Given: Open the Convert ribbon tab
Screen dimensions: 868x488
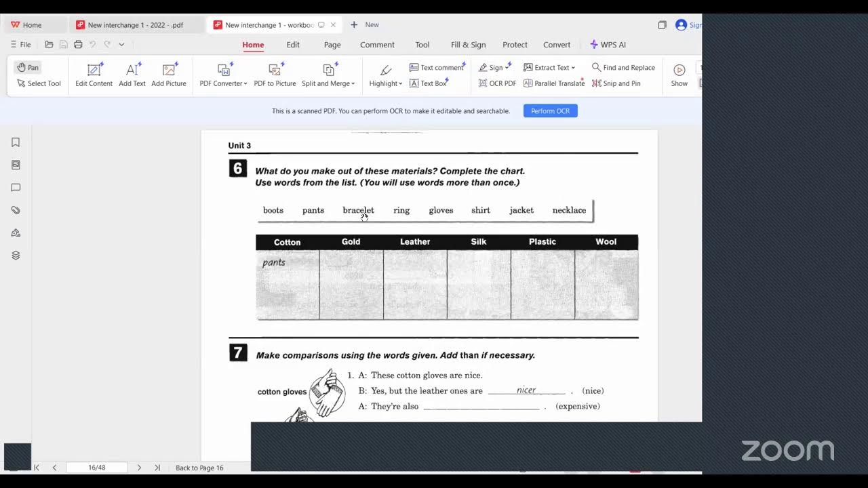Looking at the screenshot, I should (557, 45).
